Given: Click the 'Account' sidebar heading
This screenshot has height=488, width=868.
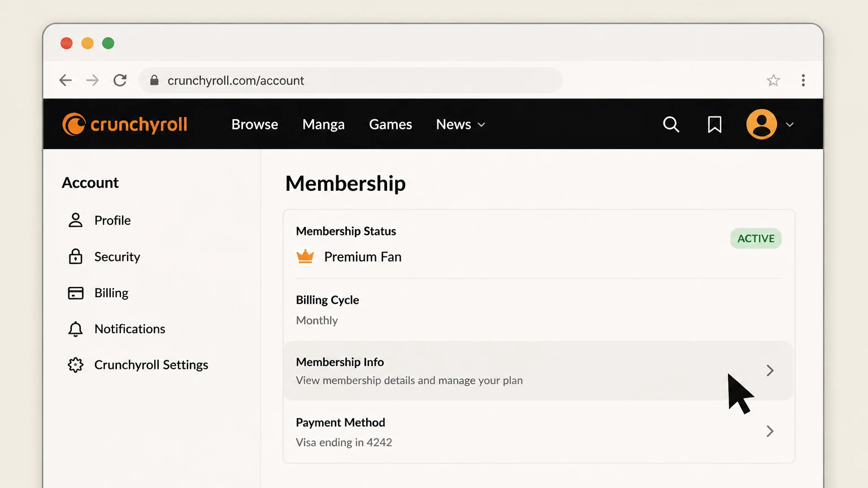Looking at the screenshot, I should tap(90, 182).
